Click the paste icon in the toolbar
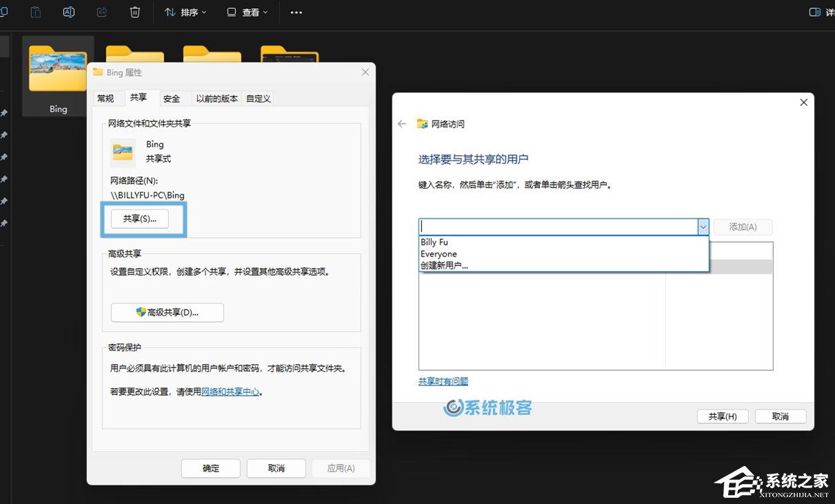 pyautogui.click(x=35, y=12)
